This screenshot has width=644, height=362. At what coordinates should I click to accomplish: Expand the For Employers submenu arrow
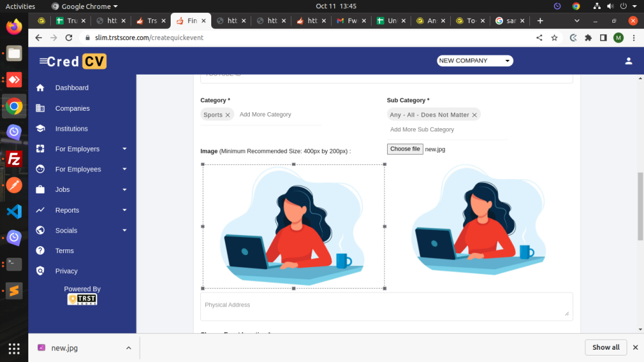pyautogui.click(x=124, y=149)
